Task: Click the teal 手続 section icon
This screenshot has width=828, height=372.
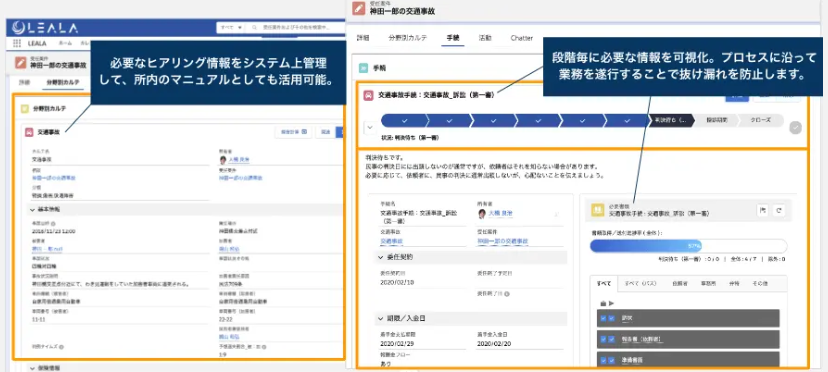Action: pos(364,68)
